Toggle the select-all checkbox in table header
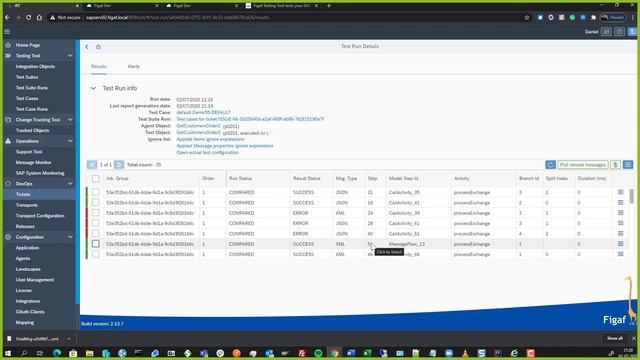This screenshot has width=640, height=360. point(96,178)
